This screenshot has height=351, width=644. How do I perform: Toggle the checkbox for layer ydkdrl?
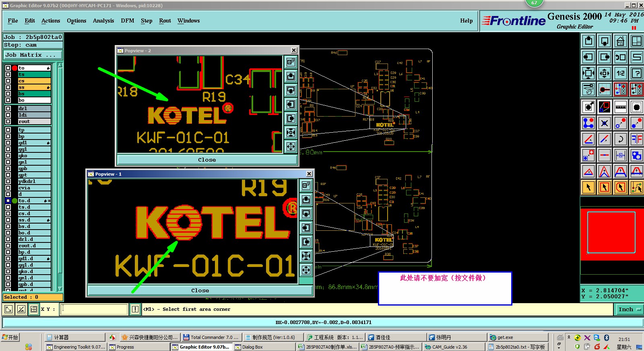pos(8,181)
